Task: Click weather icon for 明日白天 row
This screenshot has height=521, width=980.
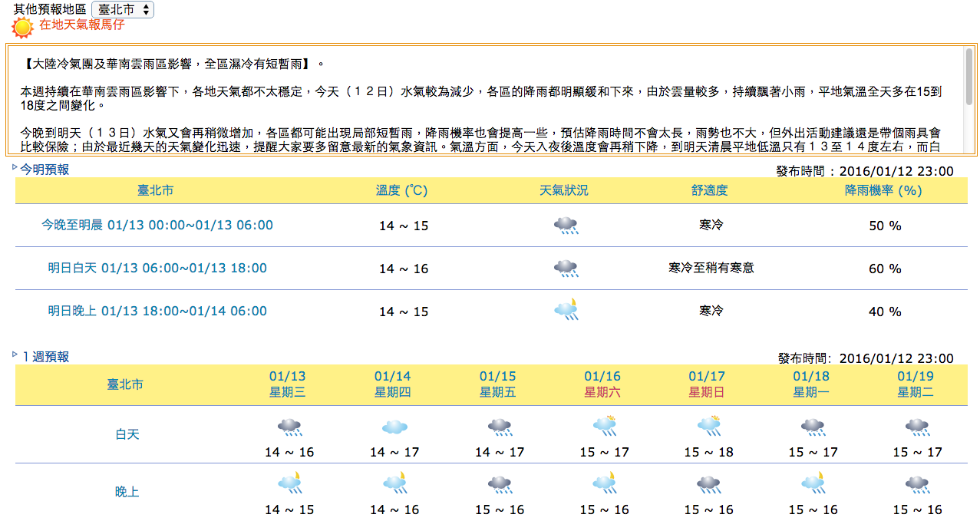Action: 566,269
